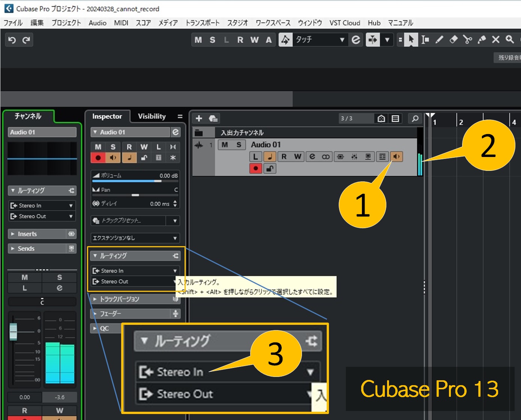Click channel volume fader handle
The height and width of the screenshot is (420, 521).
[x=13, y=332]
